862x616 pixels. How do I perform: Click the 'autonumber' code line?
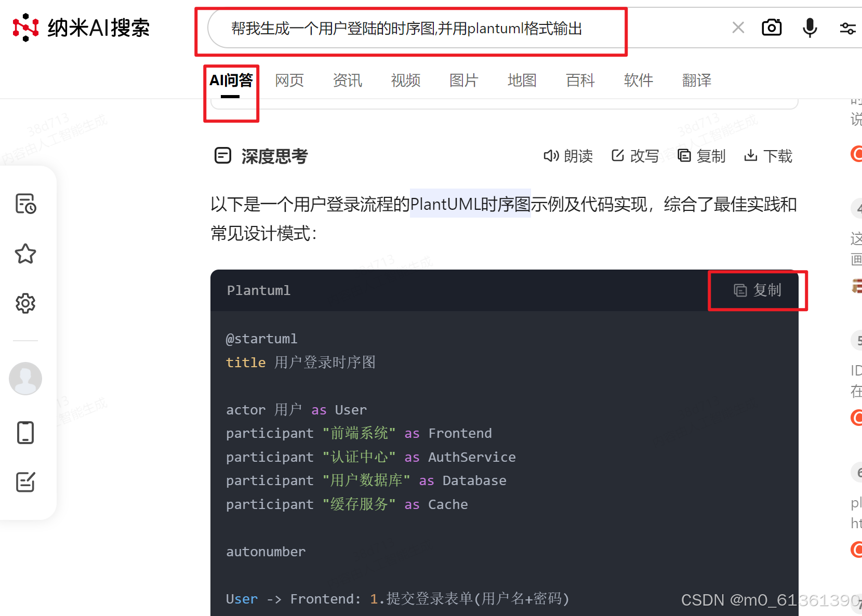click(266, 552)
